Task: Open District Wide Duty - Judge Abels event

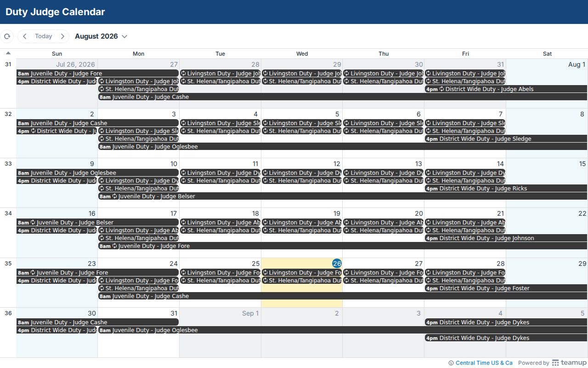Action: (506, 89)
